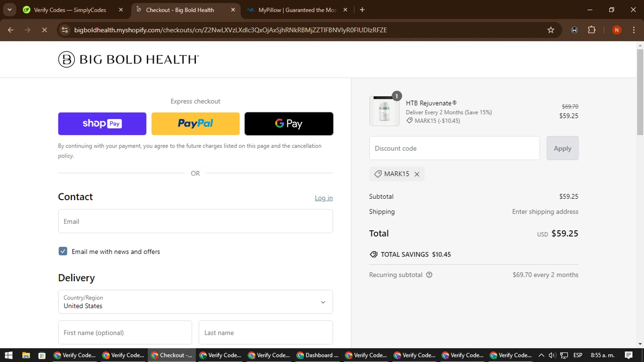Click the TOTAL SAVINGS tag icon
This screenshot has width=644, height=362.
(x=374, y=254)
